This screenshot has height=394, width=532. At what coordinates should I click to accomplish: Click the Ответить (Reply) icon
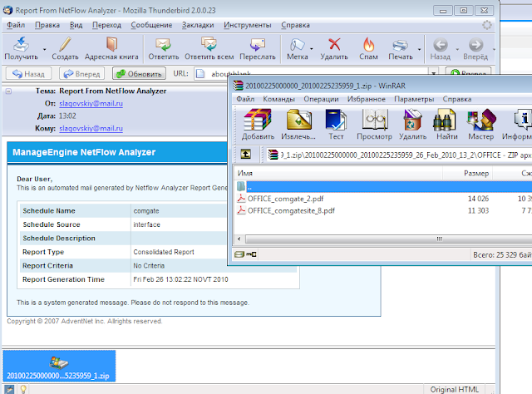(x=163, y=44)
